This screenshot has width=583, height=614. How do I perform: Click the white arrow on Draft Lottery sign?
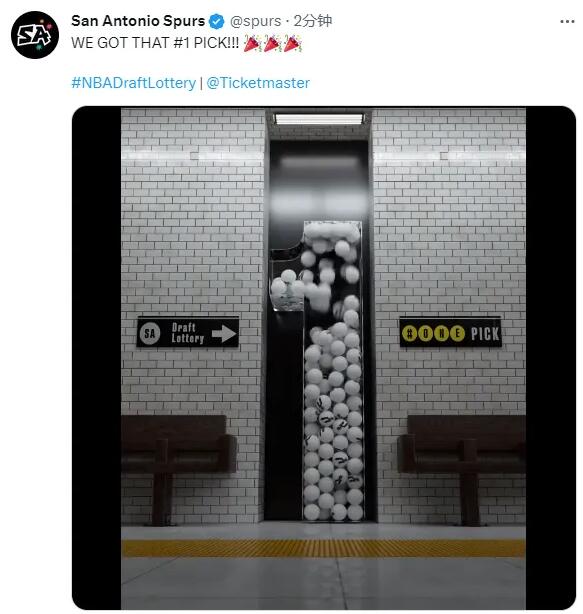(x=224, y=334)
